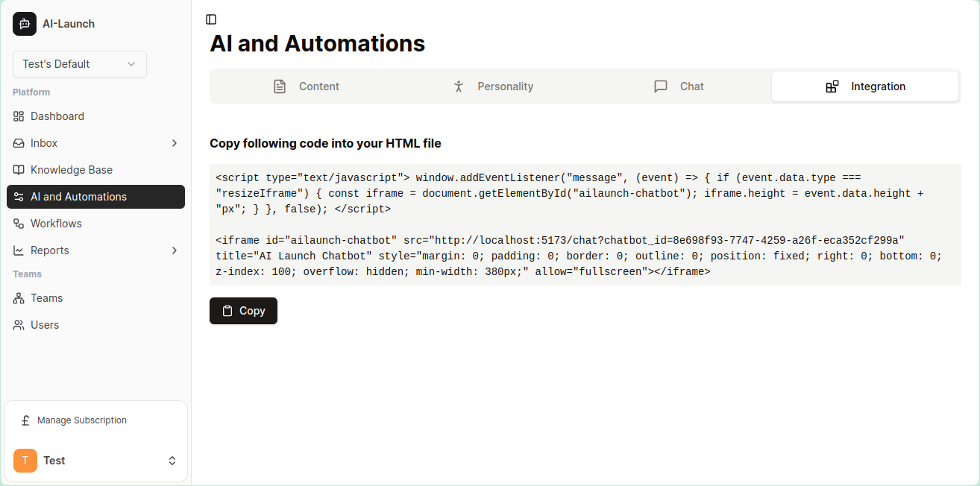This screenshot has height=486, width=980.
Task: Open the Users page link
Action: pos(95,325)
